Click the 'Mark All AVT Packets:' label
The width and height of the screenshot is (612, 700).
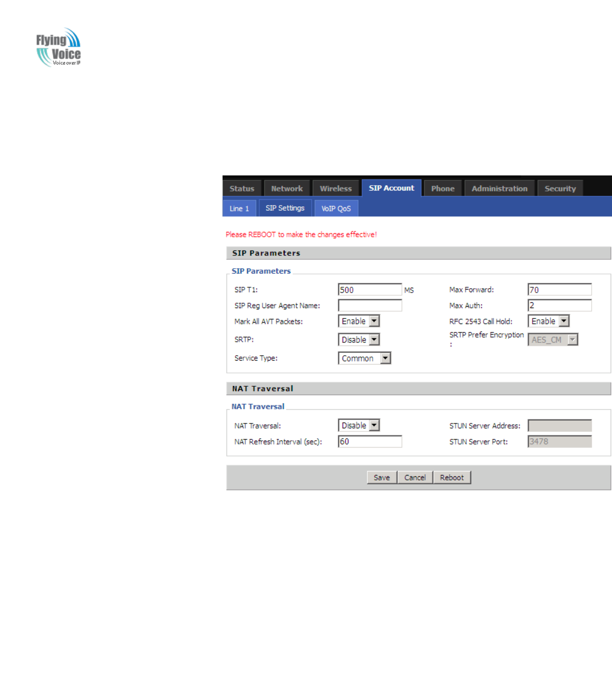tap(268, 321)
